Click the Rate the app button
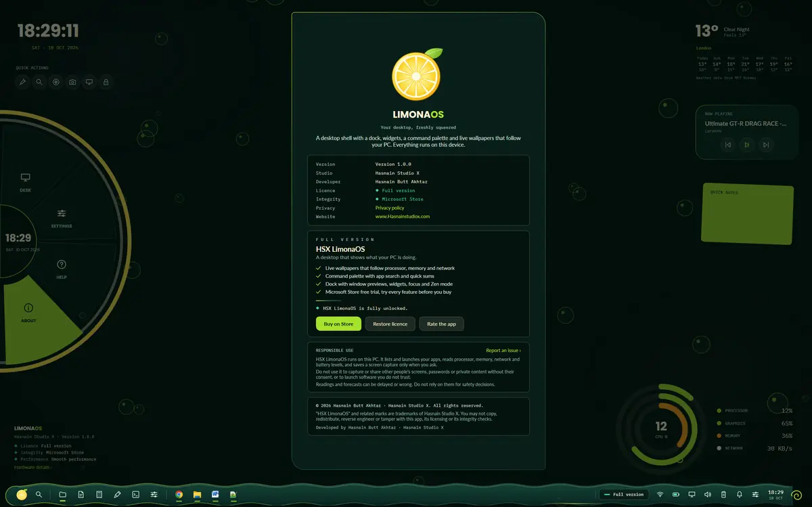The image size is (812, 507). pos(442,324)
